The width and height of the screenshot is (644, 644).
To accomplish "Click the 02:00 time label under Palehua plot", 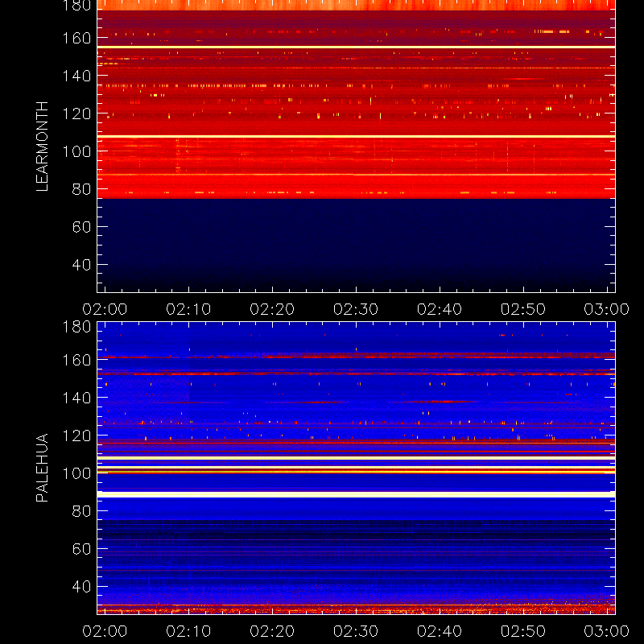I will tap(105, 631).
